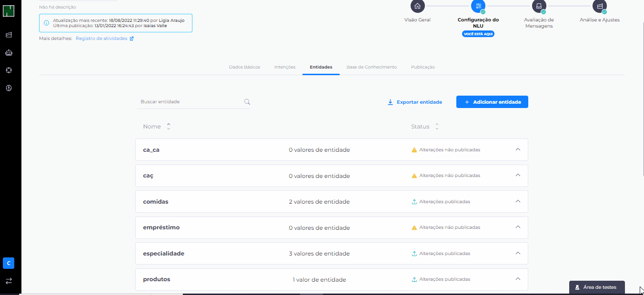Expand the empréstimo entity row chevron
The height and width of the screenshot is (295, 644).
pos(518,227)
